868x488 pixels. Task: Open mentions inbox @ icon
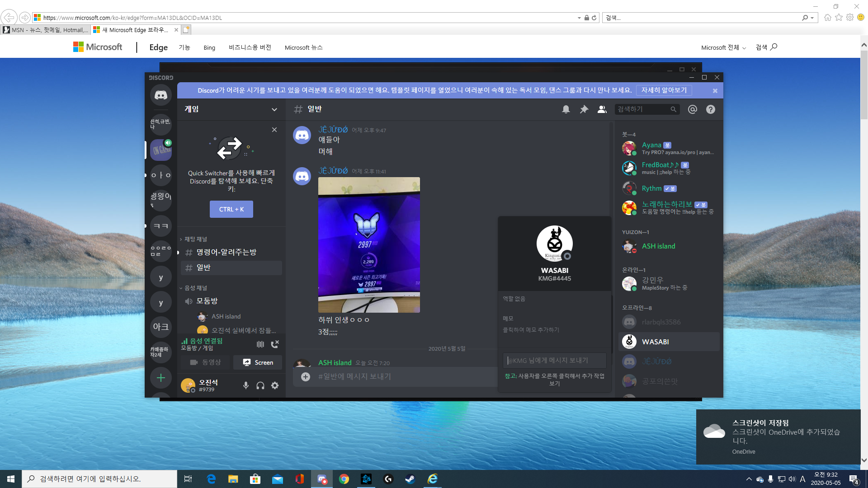click(x=692, y=109)
